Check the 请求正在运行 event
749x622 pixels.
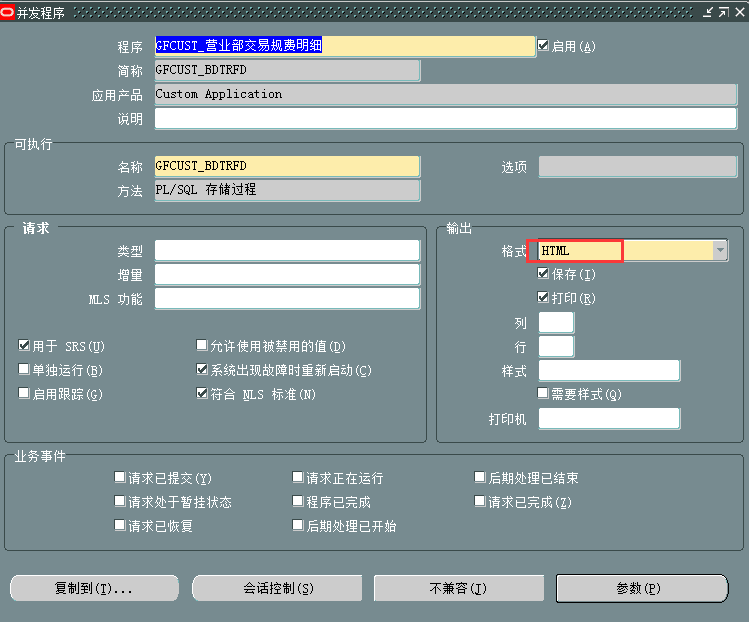pyautogui.click(x=298, y=477)
